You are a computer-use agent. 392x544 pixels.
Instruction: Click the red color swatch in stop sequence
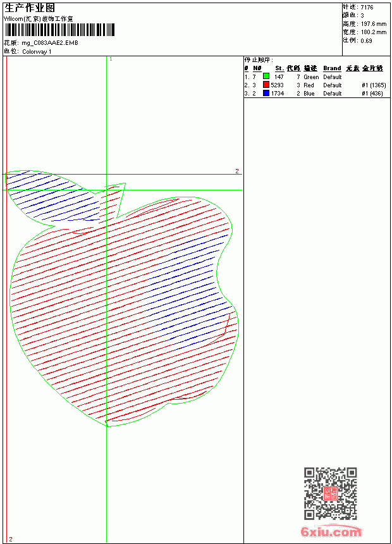click(266, 84)
